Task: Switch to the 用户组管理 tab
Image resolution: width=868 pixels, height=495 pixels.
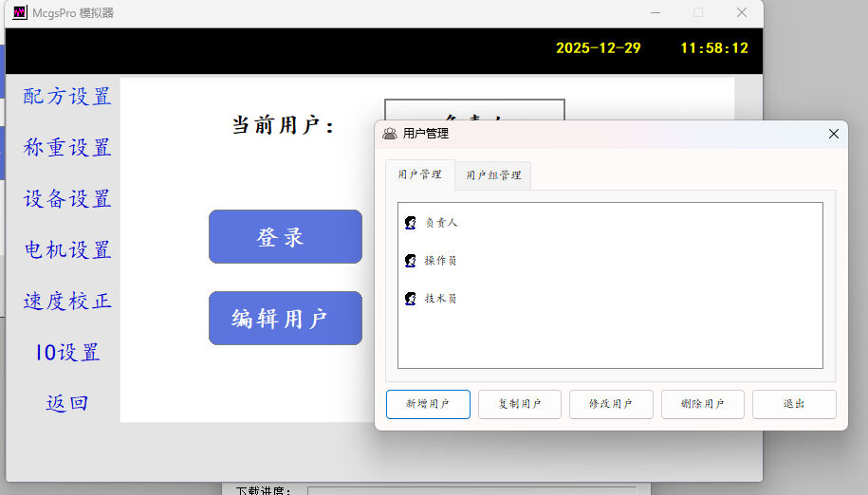Action: coord(493,175)
